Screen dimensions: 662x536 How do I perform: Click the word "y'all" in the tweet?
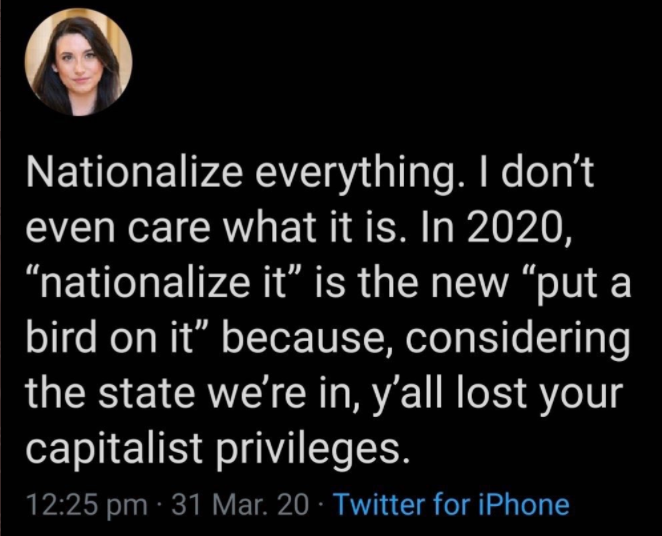click(x=404, y=397)
